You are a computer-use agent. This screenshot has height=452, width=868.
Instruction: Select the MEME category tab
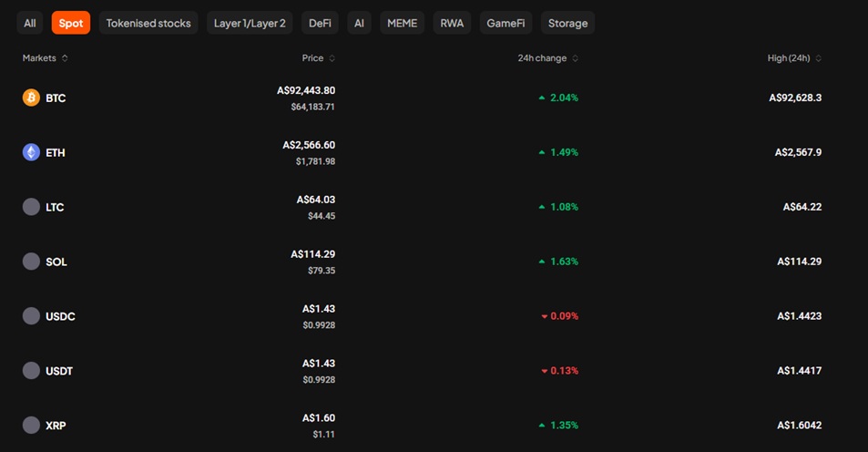point(402,24)
